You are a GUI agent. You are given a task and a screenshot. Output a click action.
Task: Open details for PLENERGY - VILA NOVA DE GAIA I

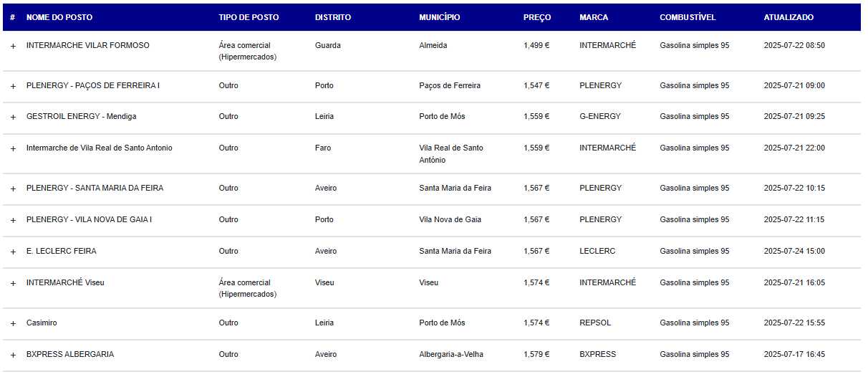(13, 220)
